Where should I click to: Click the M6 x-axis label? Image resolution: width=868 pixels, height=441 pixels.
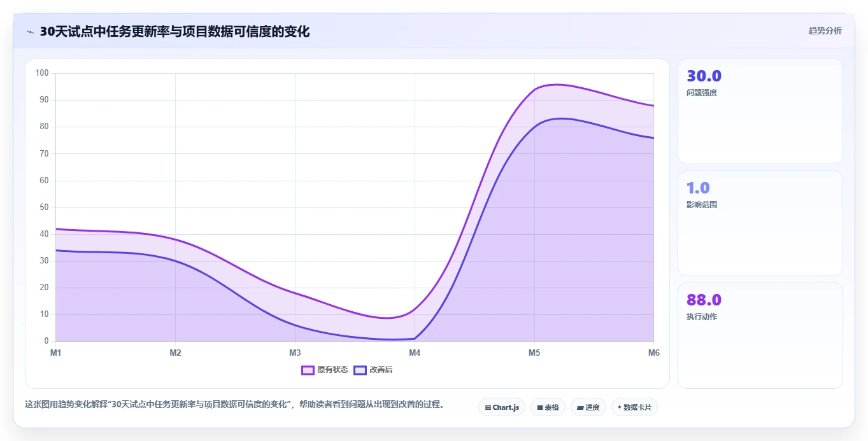(653, 353)
